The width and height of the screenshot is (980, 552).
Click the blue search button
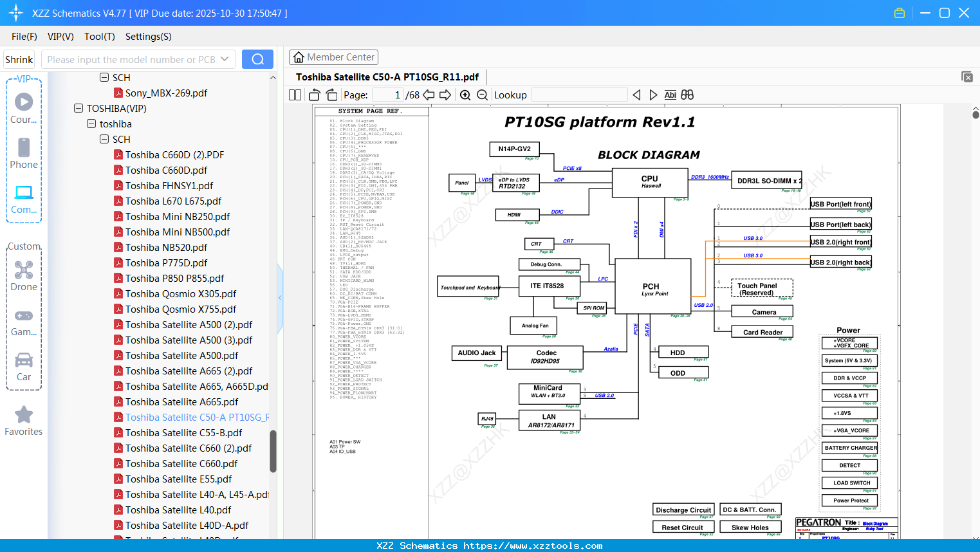click(x=257, y=59)
